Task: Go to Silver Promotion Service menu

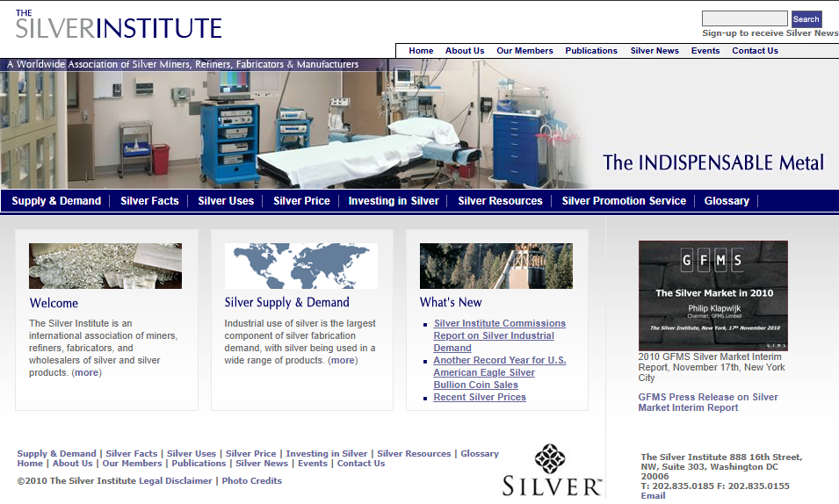Action: click(624, 201)
